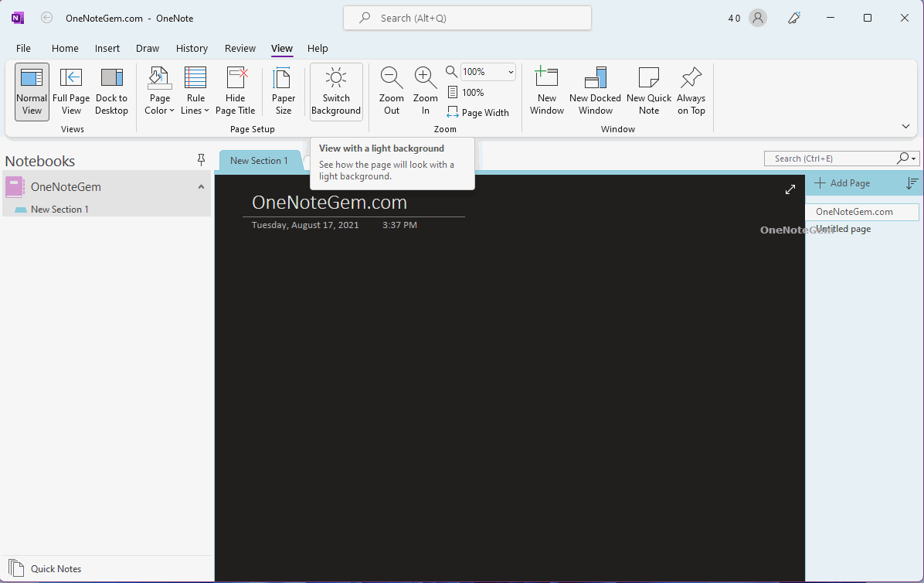
Task: Reset zoom to 100% page icon
Action: coord(466,93)
